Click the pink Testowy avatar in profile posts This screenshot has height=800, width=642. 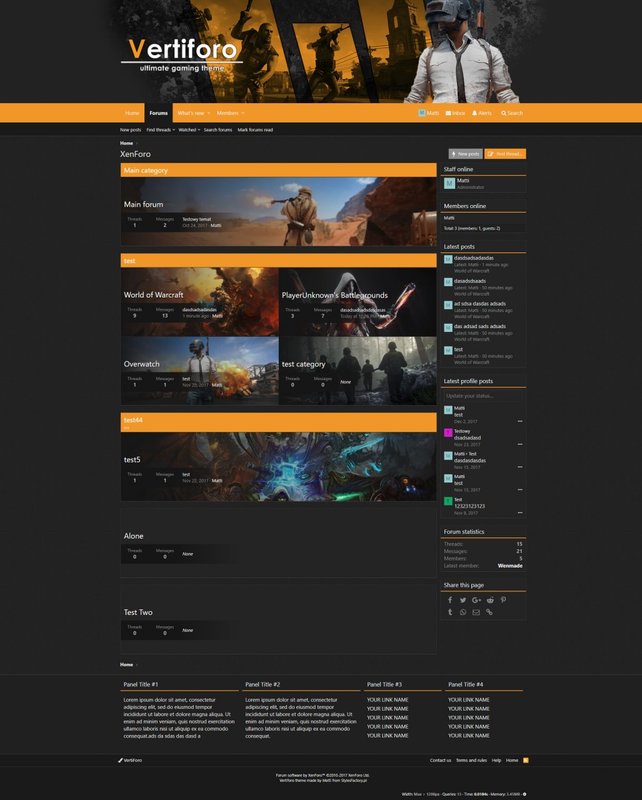pyautogui.click(x=448, y=433)
